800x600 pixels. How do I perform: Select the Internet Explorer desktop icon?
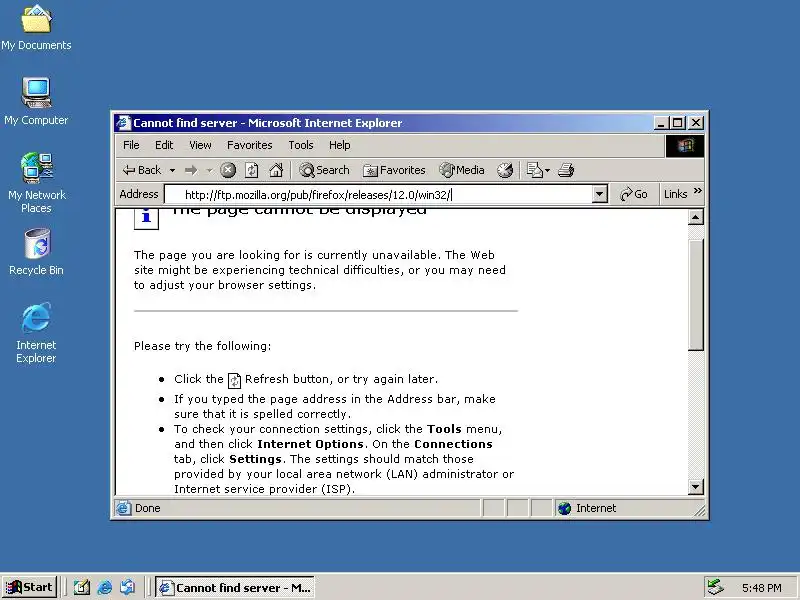coord(36,333)
